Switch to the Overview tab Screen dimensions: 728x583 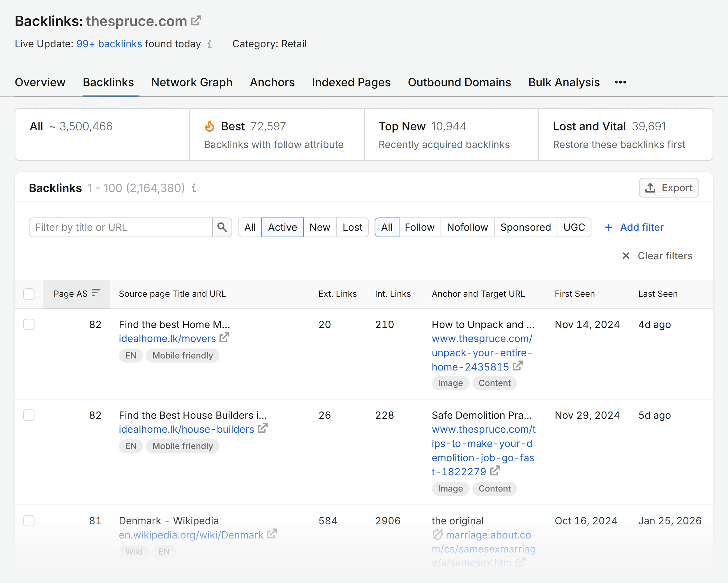coord(40,82)
